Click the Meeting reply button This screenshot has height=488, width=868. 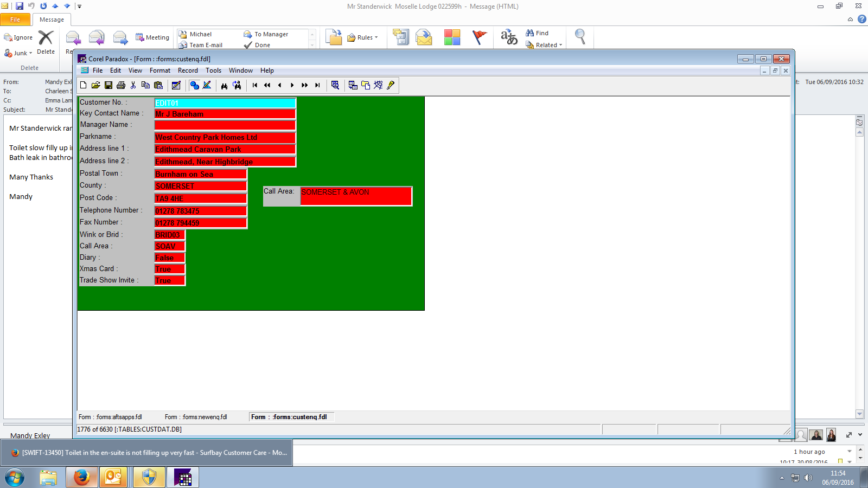(x=152, y=37)
